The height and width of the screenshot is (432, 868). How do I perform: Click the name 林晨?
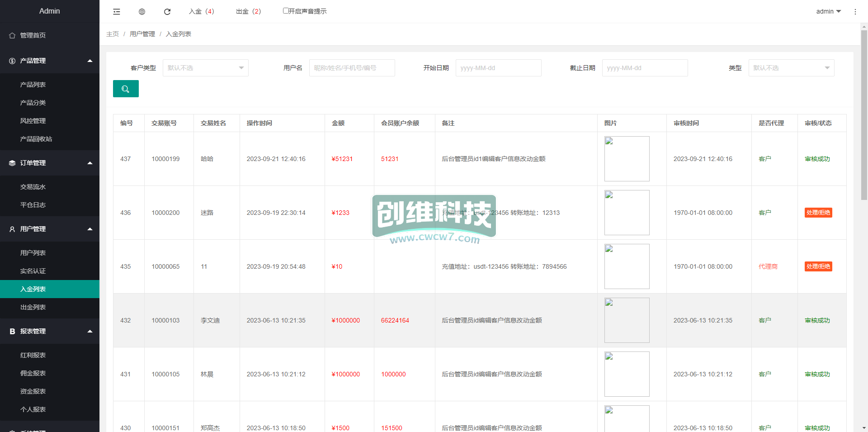[x=207, y=374]
